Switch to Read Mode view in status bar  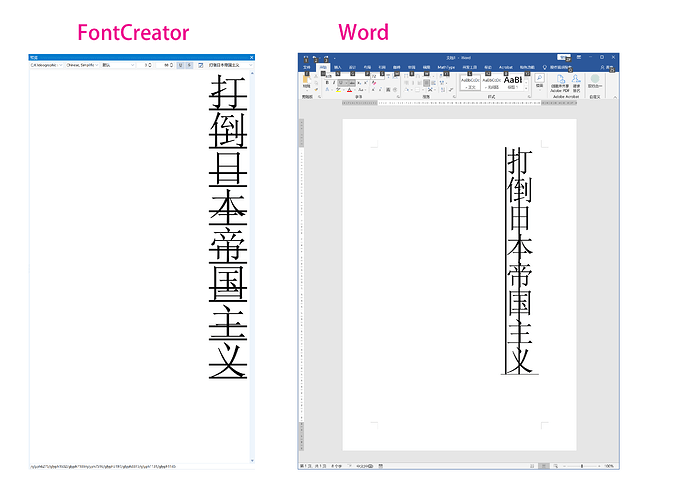point(532,466)
